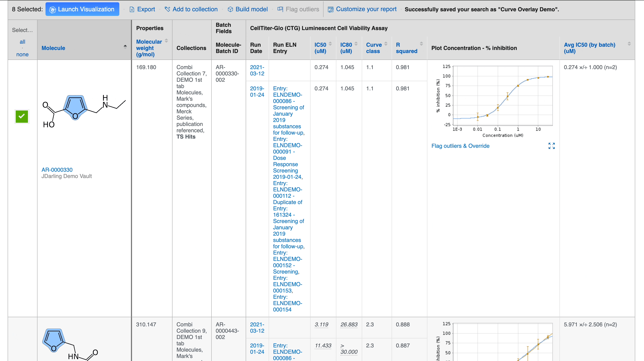Click the AR-0000330 molecule structure image
644x361 pixels.
tap(84, 111)
